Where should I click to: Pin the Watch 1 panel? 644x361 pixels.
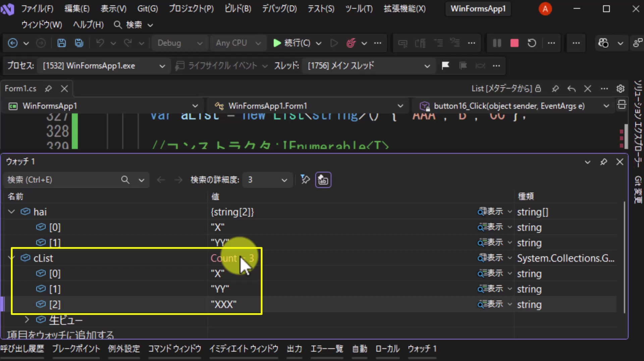click(604, 162)
